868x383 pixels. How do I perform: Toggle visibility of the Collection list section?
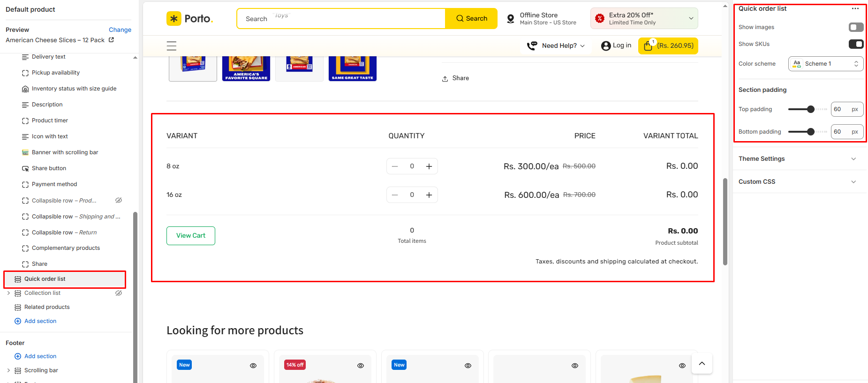click(x=119, y=293)
